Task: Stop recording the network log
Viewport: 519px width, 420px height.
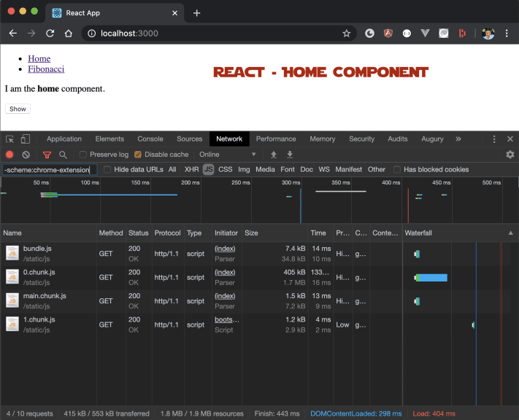Action: 9,155
